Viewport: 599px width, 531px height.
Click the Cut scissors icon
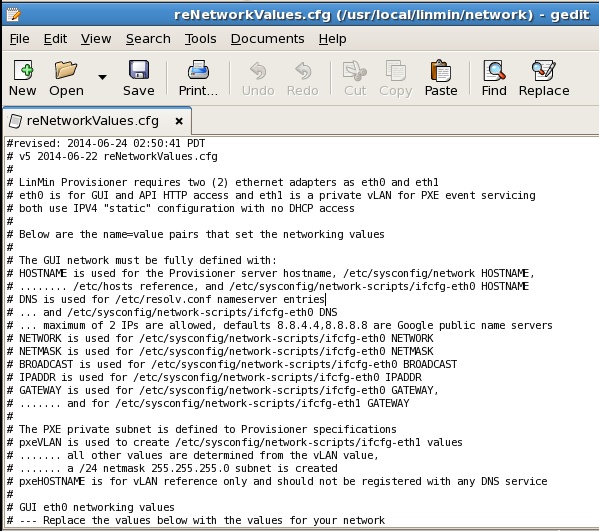tap(355, 71)
